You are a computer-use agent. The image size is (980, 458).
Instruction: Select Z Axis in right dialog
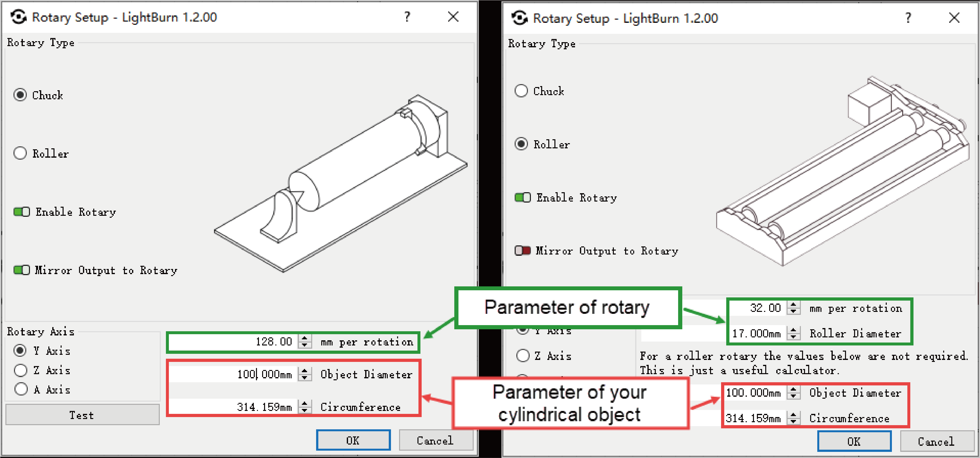544,356
